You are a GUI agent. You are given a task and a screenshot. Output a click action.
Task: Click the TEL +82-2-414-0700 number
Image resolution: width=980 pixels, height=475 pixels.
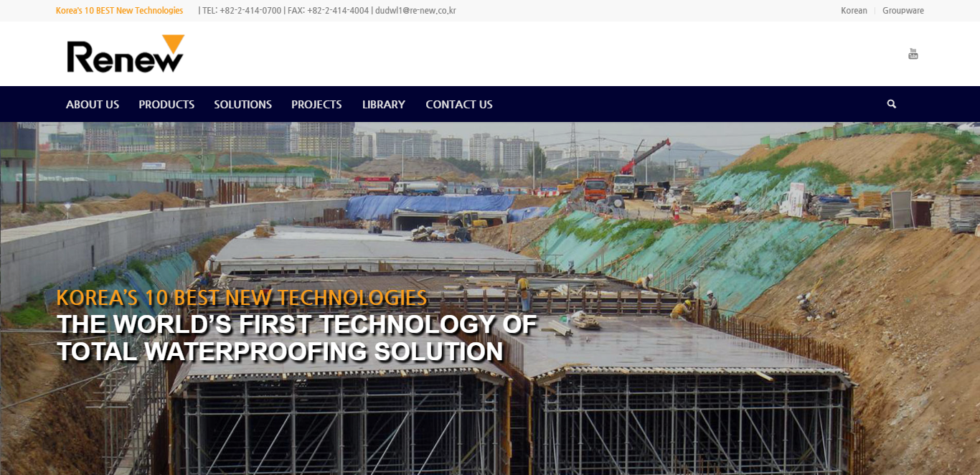click(x=242, y=11)
